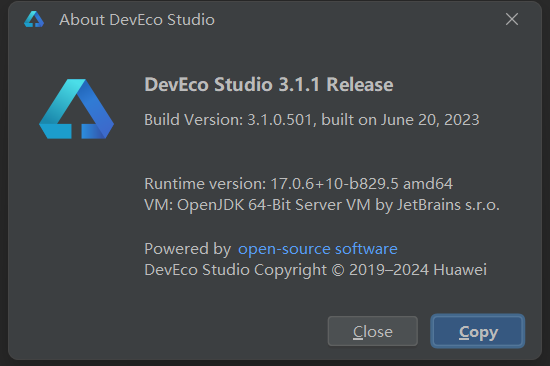Click the large DevEco Studio logo
Screen dimensions: 550x366
coord(76,109)
